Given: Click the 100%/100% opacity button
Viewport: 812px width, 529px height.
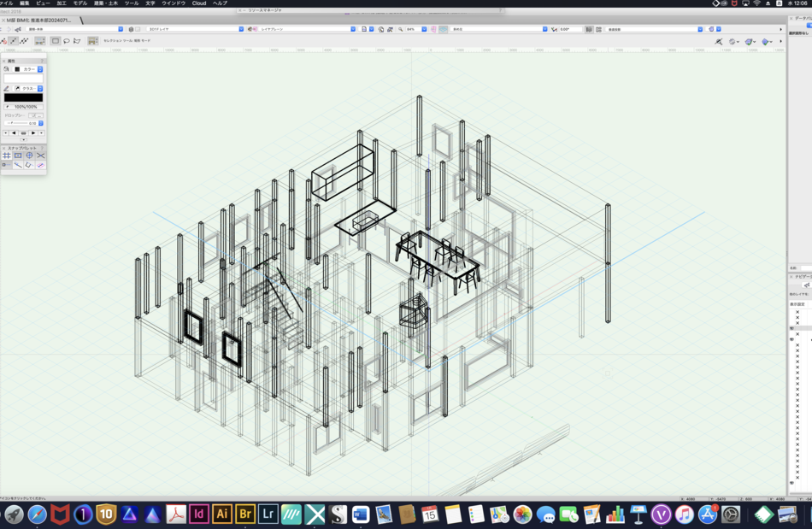Looking at the screenshot, I should point(26,107).
